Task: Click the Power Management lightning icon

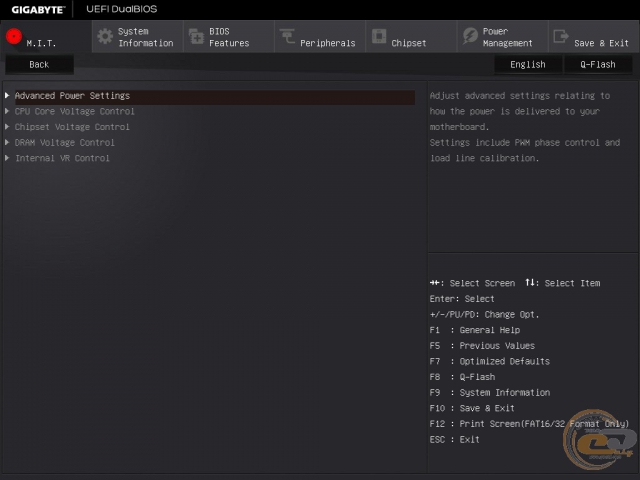Action: point(470,36)
